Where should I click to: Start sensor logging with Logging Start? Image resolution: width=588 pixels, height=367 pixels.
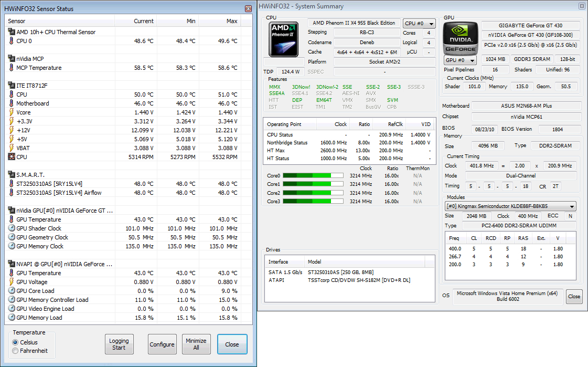tap(119, 344)
